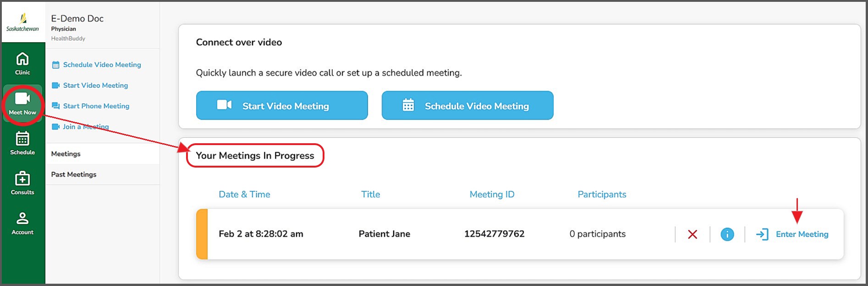Screen dimensions: 868x286
Task: Click the Participants column header
Action: tap(602, 194)
